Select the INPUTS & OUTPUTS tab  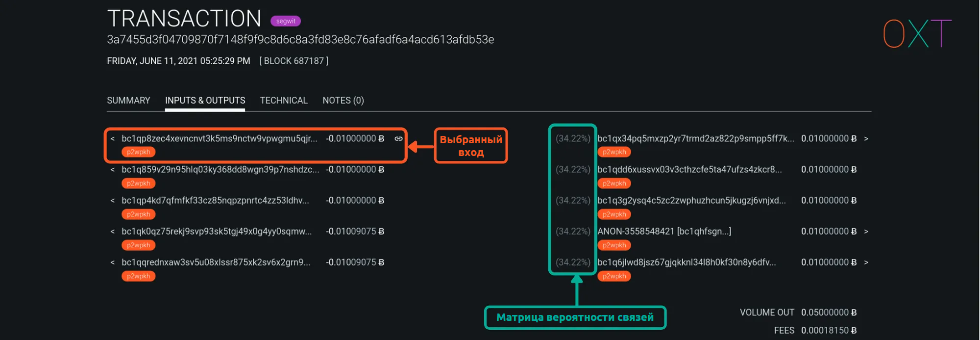pyautogui.click(x=205, y=101)
